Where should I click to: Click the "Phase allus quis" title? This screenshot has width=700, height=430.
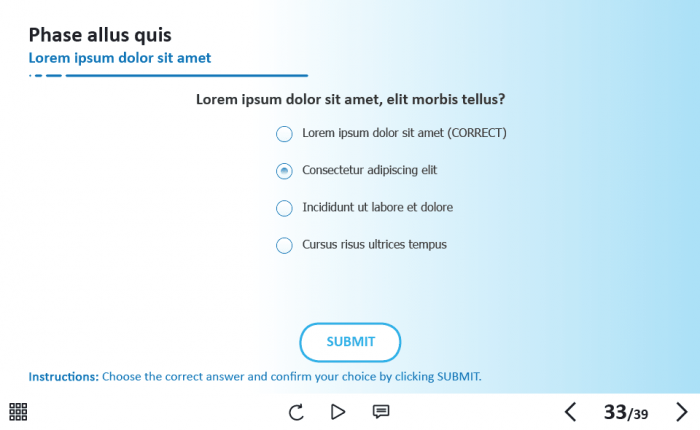[x=100, y=36]
